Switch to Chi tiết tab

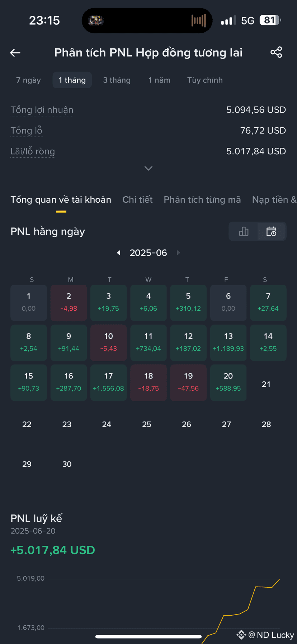click(137, 199)
